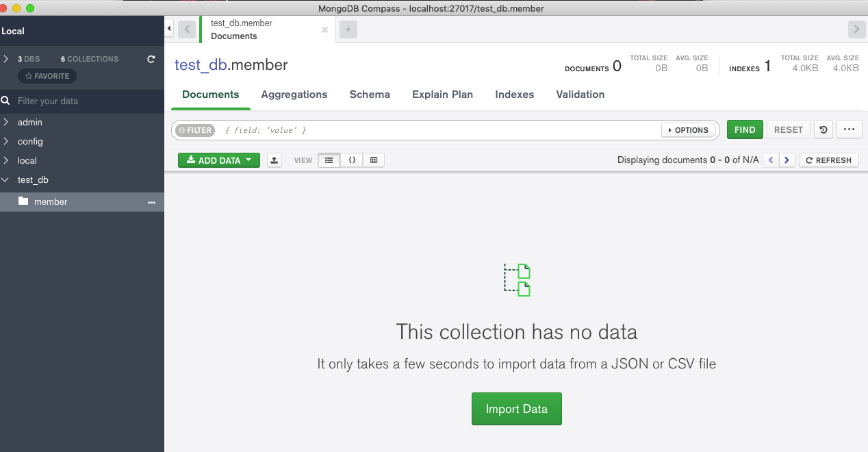Screen dimensions: 868x452
Task: Go to previous page of documents
Action: pos(771,160)
